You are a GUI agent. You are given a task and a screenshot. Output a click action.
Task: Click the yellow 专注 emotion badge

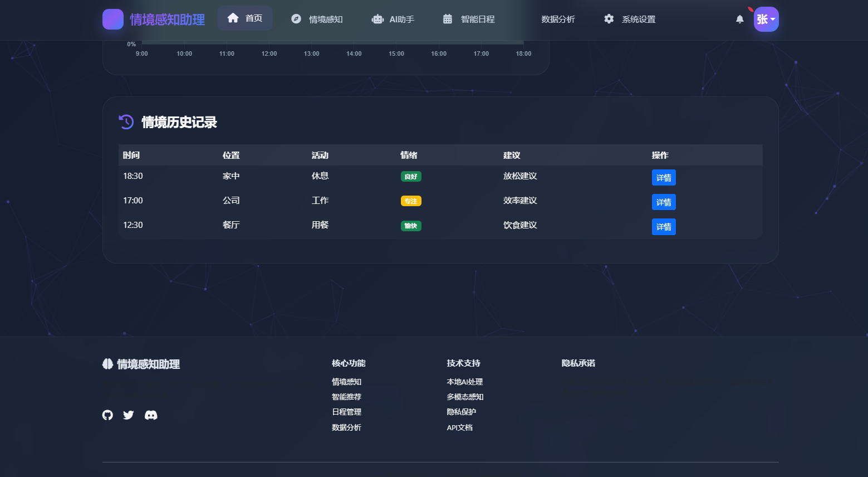click(411, 201)
